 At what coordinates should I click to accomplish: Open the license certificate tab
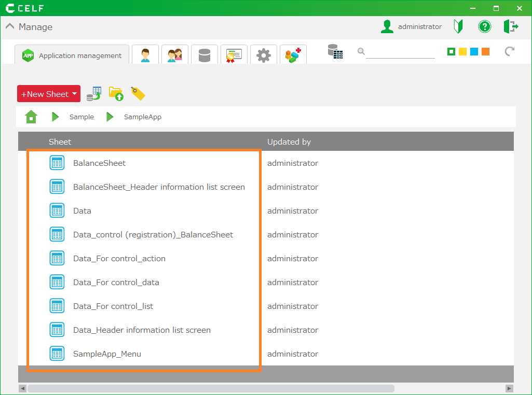click(234, 55)
